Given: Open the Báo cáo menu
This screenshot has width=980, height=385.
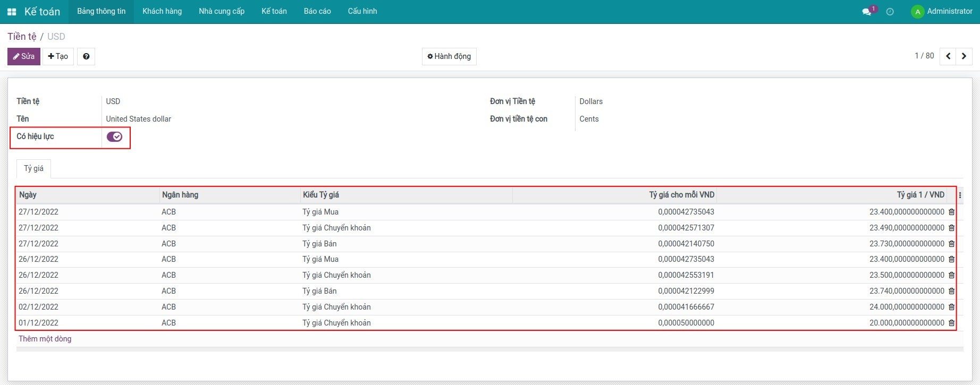Looking at the screenshot, I should (x=317, y=11).
